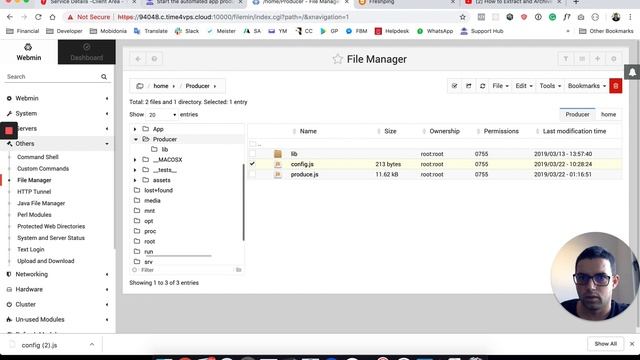640x360 pixels.
Task: Expand the assets folder in tree
Action: (x=135, y=180)
